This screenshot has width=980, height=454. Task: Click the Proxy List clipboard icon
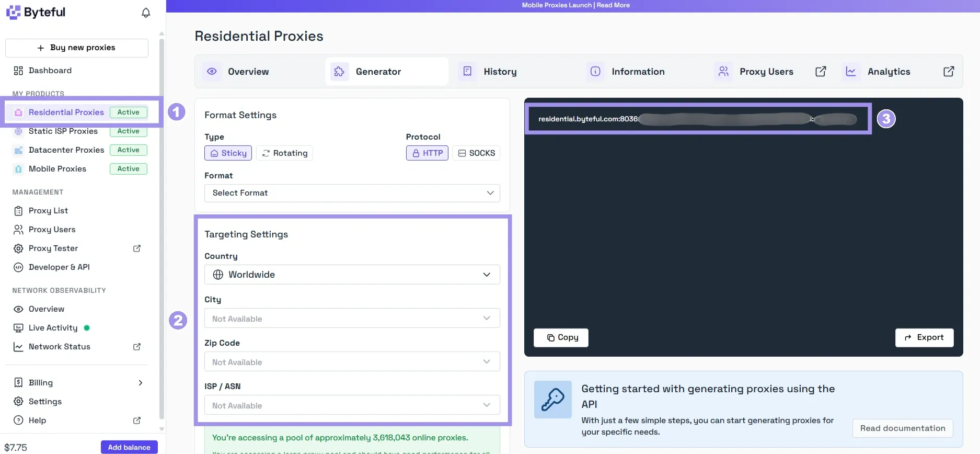[x=18, y=211]
